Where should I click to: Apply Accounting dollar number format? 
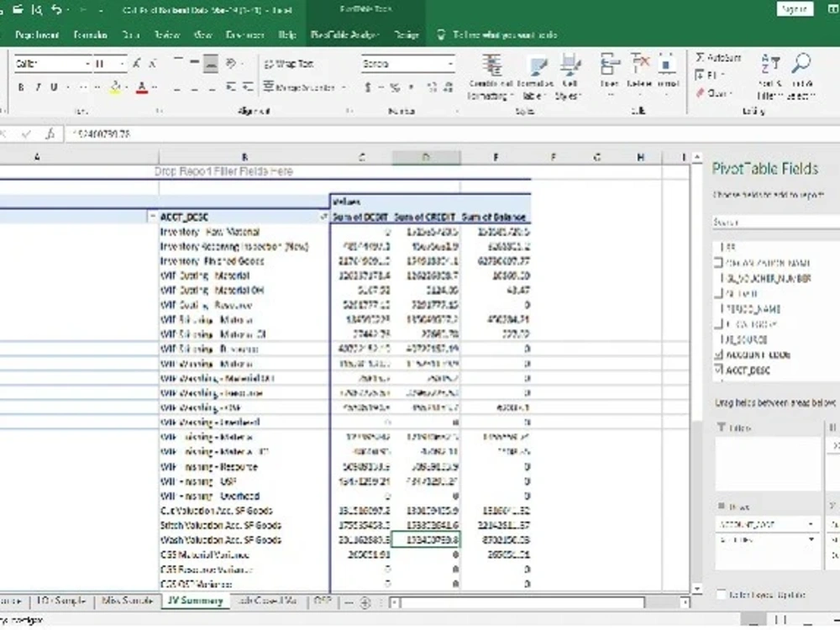click(x=368, y=87)
